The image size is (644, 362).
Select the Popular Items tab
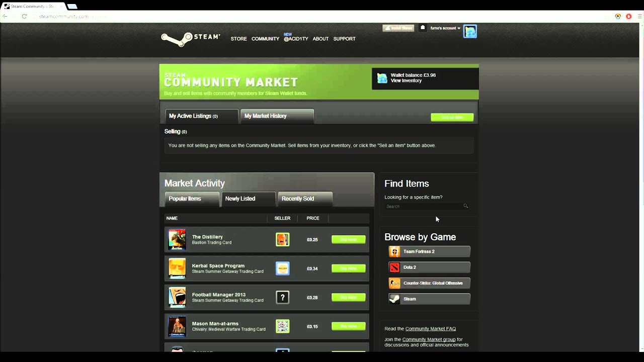point(192,199)
